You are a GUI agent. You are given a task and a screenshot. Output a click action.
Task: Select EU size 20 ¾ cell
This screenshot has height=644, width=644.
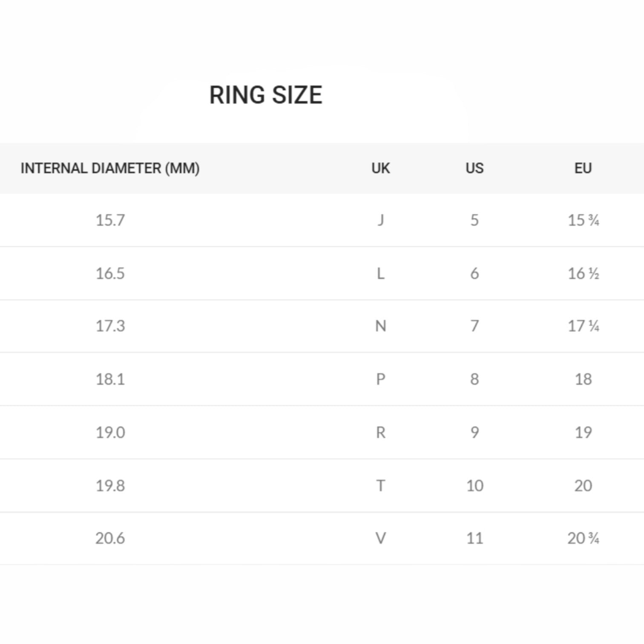pyautogui.click(x=583, y=538)
